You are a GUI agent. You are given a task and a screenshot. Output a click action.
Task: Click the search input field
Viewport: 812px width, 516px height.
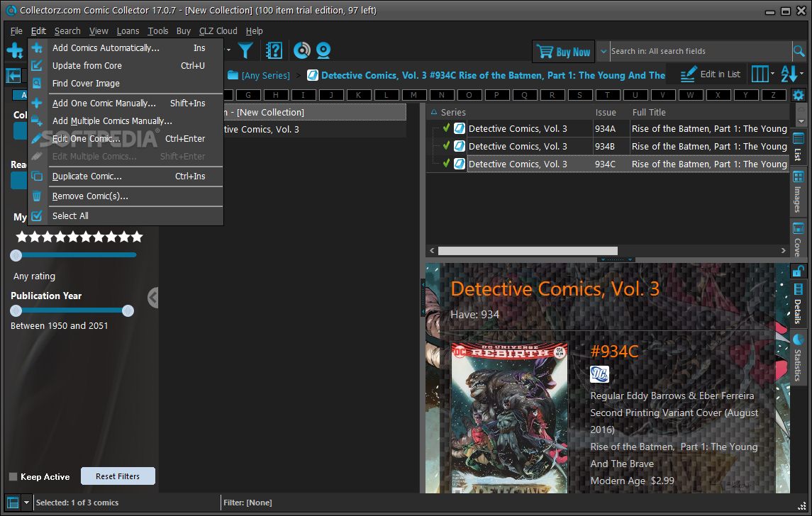tap(700, 51)
